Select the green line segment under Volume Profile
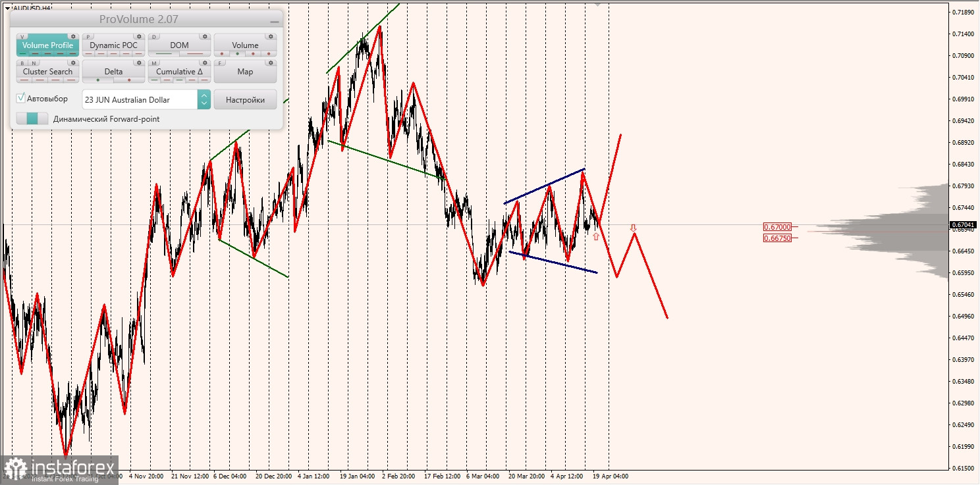 [22, 53]
